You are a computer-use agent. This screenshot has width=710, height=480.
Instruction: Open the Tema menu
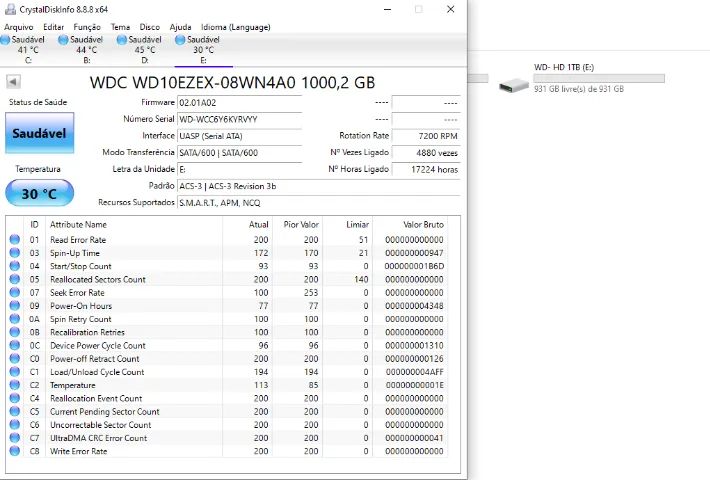(x=120, y=27)
